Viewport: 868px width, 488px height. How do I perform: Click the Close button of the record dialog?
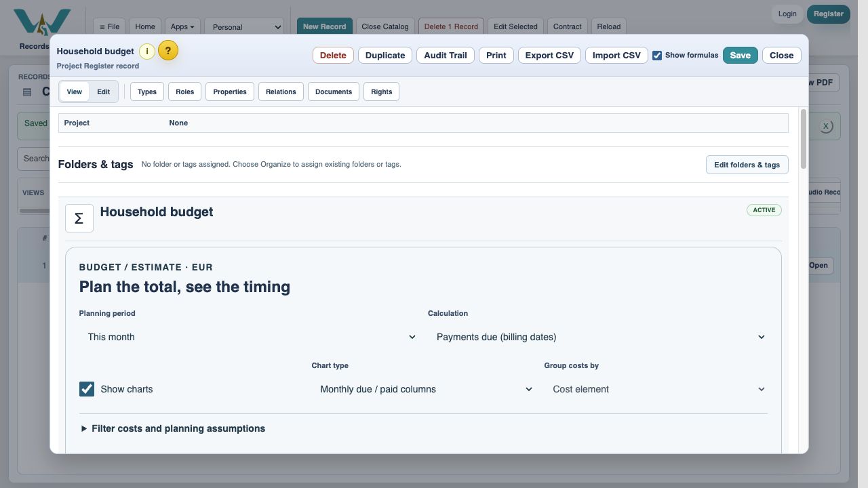pos(782,56)
